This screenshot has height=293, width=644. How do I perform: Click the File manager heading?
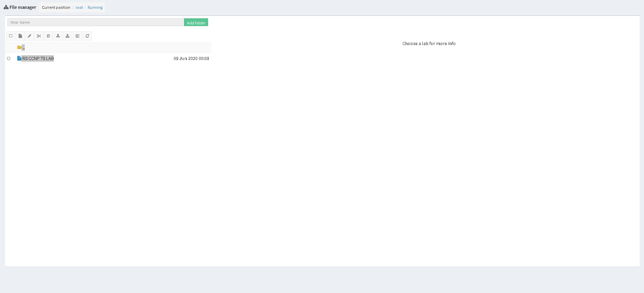[x=23, y=7]
